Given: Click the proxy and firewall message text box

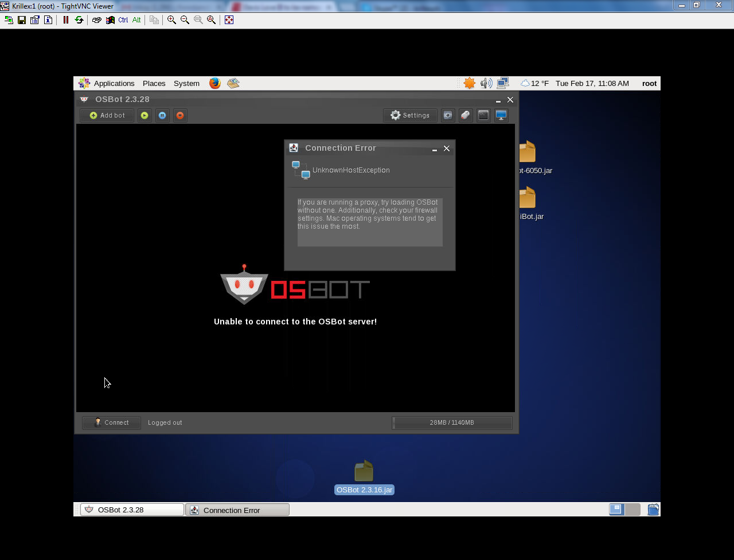Looking at the screenshot, I should click(x=370, y=222).
